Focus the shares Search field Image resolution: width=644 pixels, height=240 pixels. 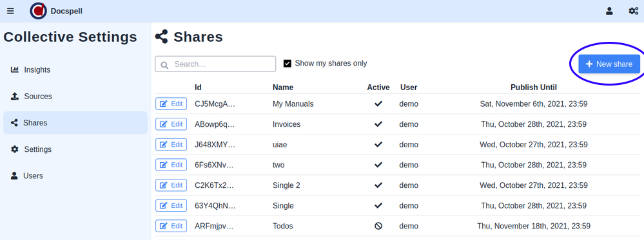pyautogui.click(x=215, y=64)
